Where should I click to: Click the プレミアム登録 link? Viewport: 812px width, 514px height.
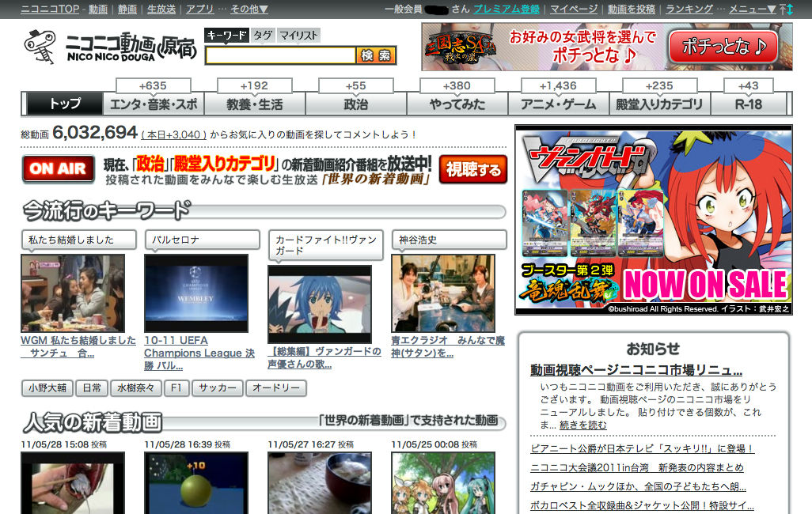[x=506, y=9]
